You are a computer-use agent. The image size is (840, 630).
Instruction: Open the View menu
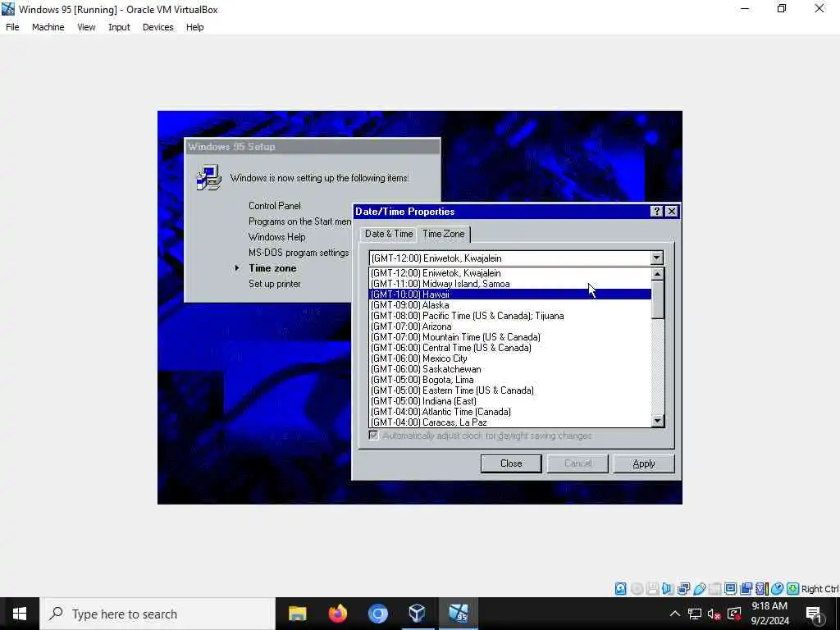(x=86, y=27)
